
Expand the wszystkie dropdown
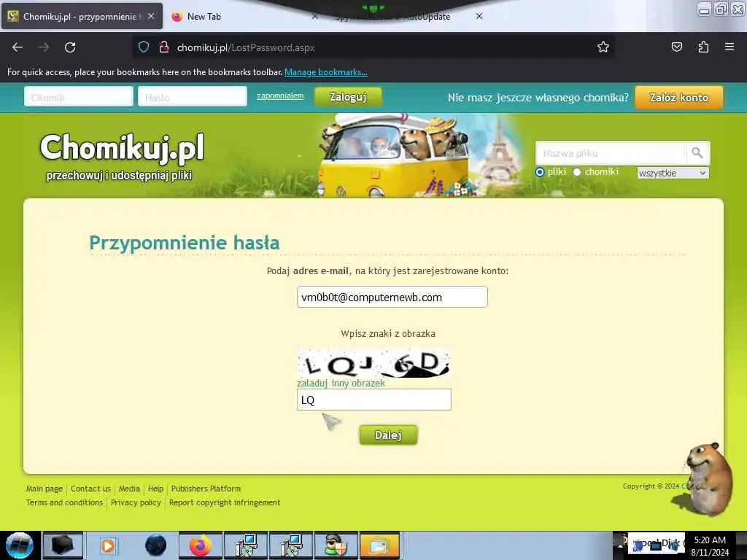(673, 173)
